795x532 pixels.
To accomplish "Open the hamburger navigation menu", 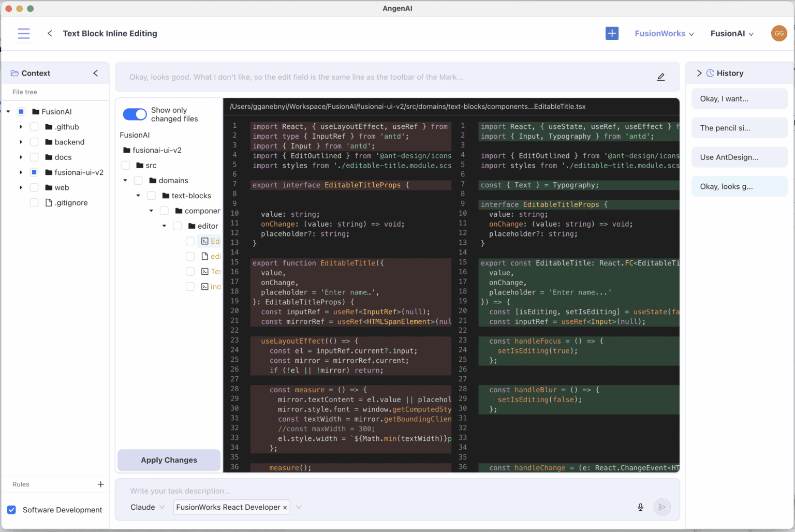I will [x=24, y=33].
